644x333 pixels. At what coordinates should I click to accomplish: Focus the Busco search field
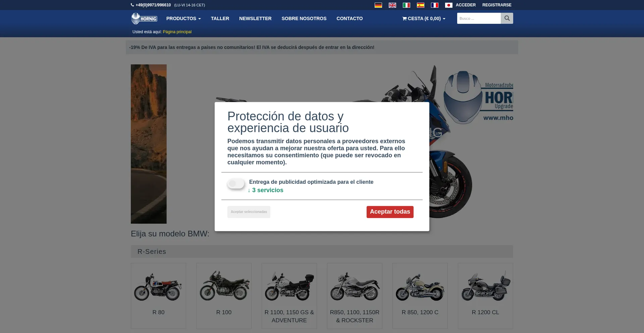479,18
